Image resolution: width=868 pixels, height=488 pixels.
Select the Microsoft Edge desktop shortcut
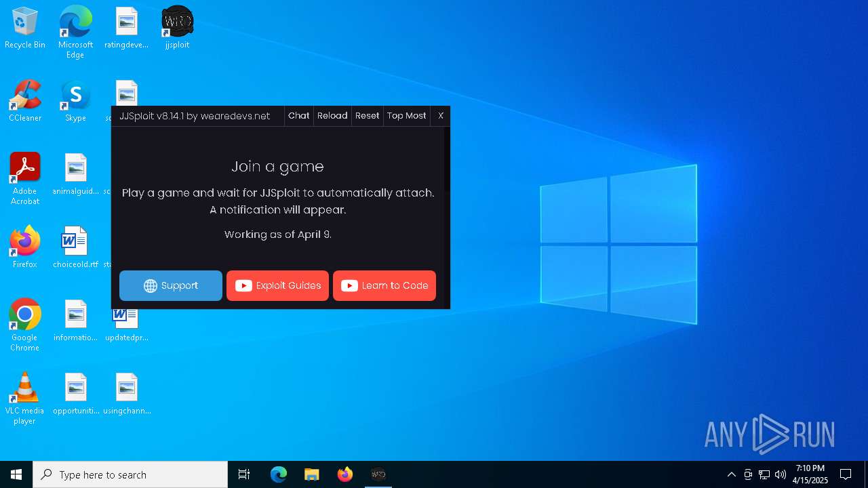(75, 33)
